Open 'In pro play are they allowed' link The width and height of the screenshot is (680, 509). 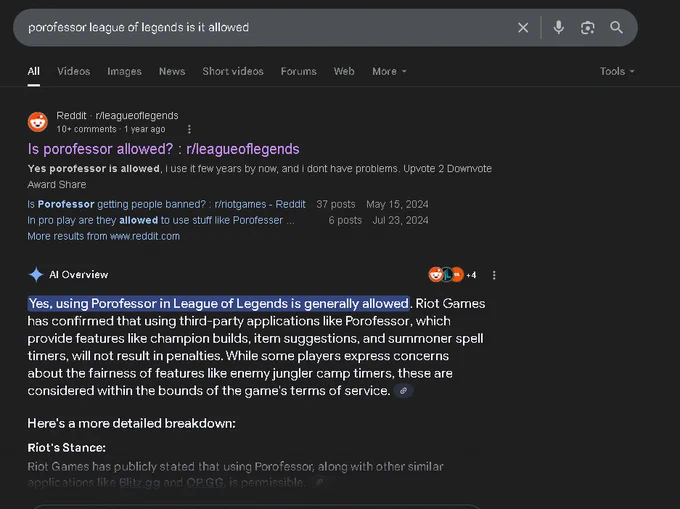[x=161, y=220]
